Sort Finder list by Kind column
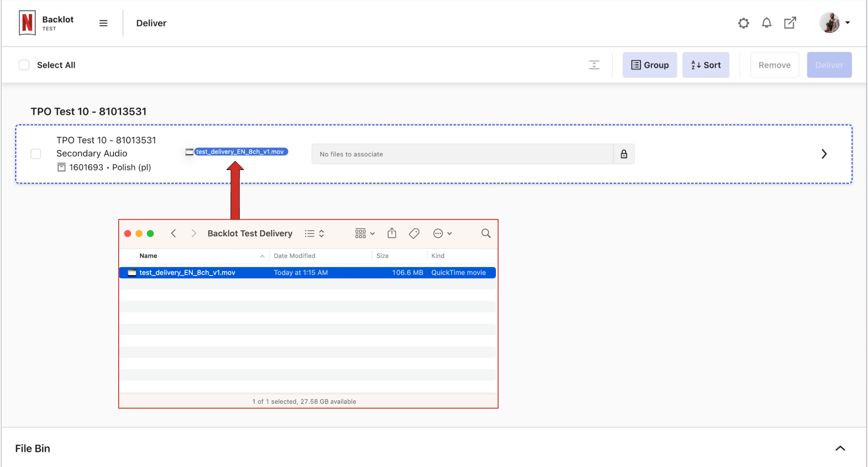868x467 pixels. pyautogui.click(x=438, y=256)
